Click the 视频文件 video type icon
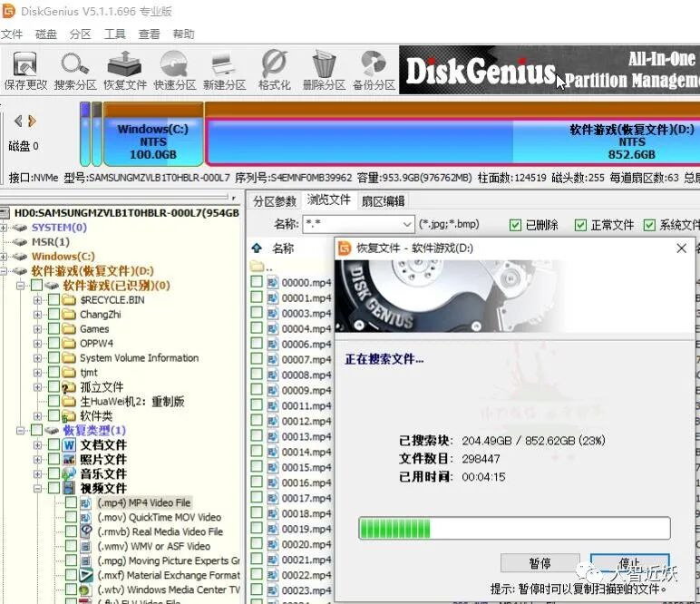Viewport: 700px width, 604px height. tap(69, 488)
